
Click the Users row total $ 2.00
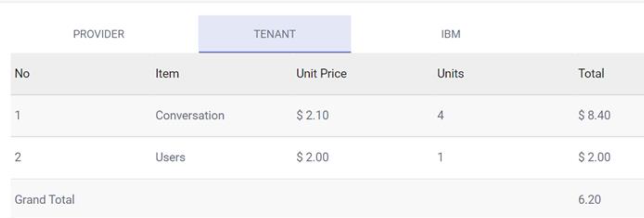[x=594, y=157]
